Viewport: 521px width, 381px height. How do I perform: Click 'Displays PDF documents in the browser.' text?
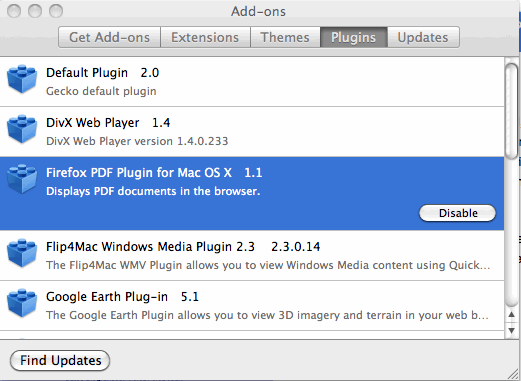(153, 191)
